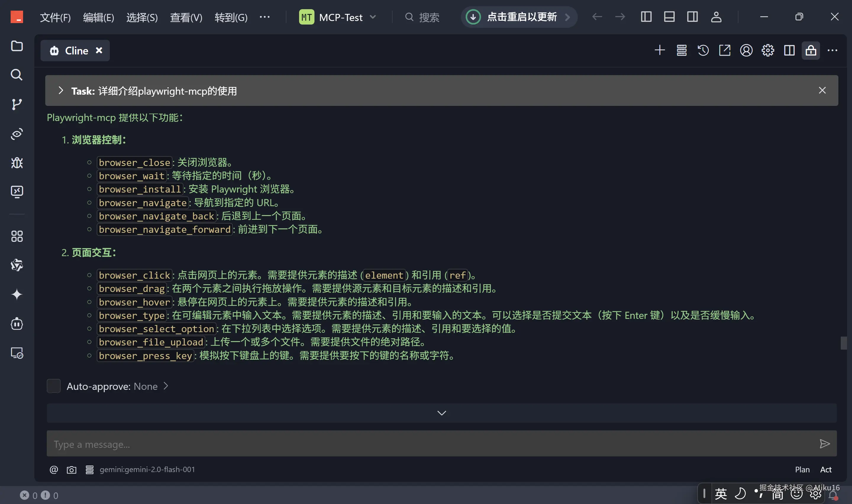
Task: Open the 编辑(E) menu
Action: (99, 17)
